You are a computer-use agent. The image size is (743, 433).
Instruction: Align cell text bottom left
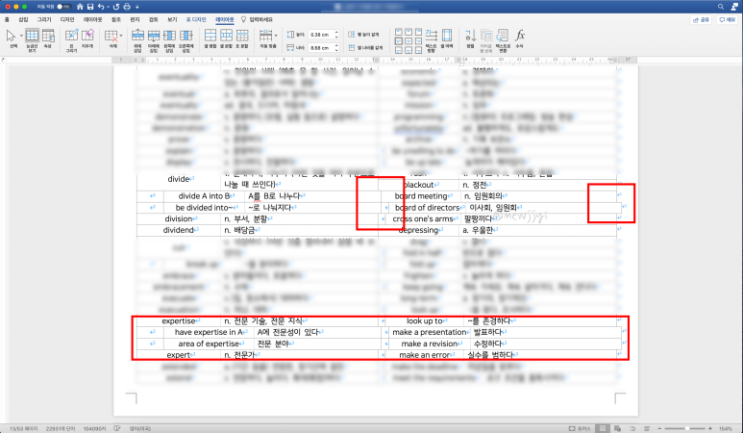(x=399, y=50)
